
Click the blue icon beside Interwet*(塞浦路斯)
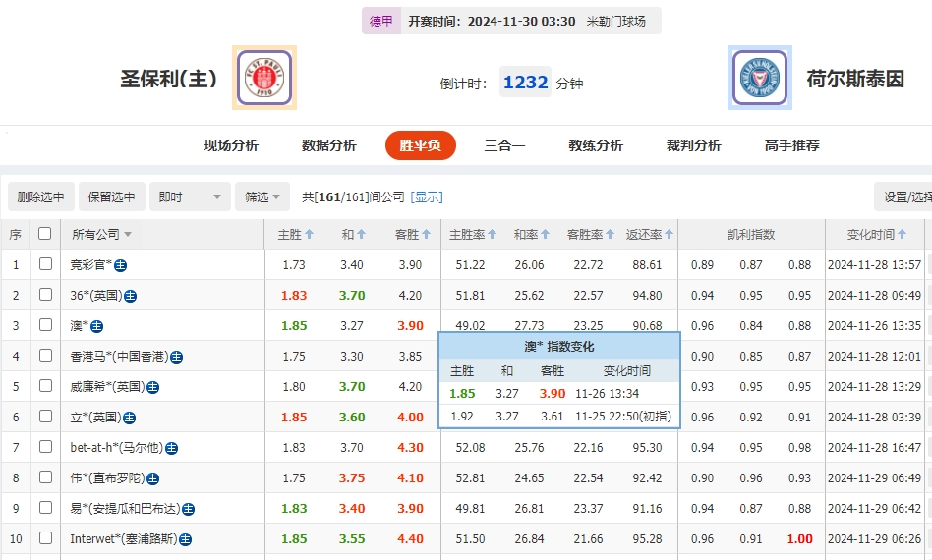[185, 539]
